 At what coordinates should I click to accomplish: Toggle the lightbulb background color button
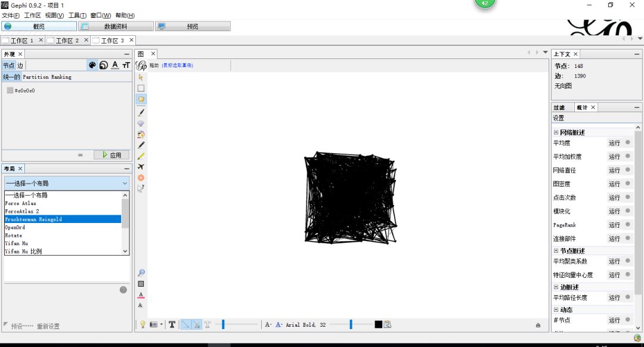(x=143, y=324)
